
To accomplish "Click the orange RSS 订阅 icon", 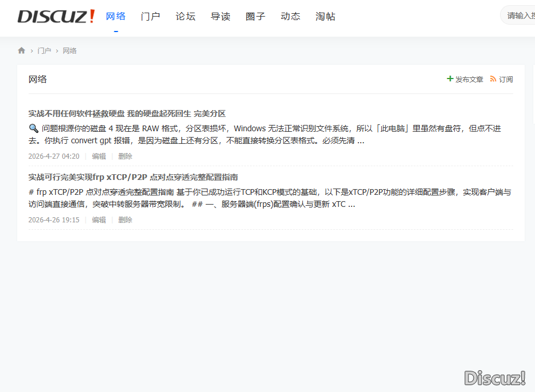I will pyautogui.click(x=493, y=79).
